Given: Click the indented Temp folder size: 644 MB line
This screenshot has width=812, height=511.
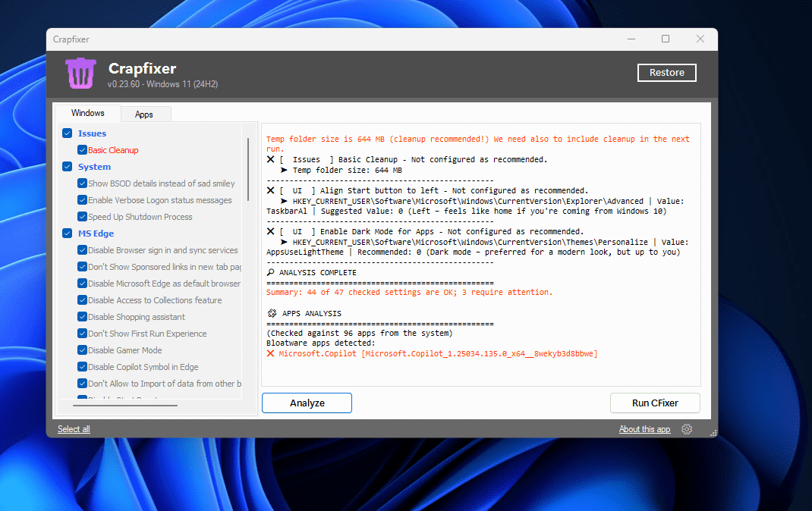Looking at the screenshot, I should tap(341, 170).
